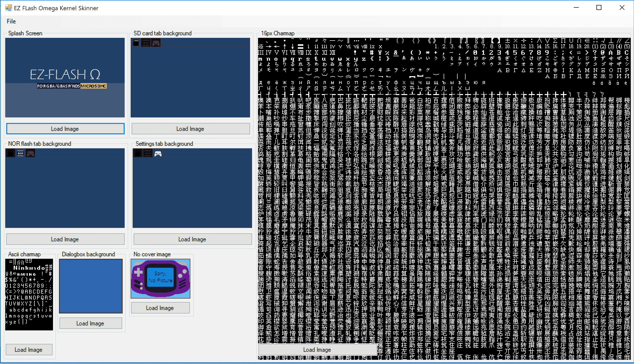This screenshot has width=634, height=364.
Task: Click the 'No cover image' label
Action: point(152,254)
